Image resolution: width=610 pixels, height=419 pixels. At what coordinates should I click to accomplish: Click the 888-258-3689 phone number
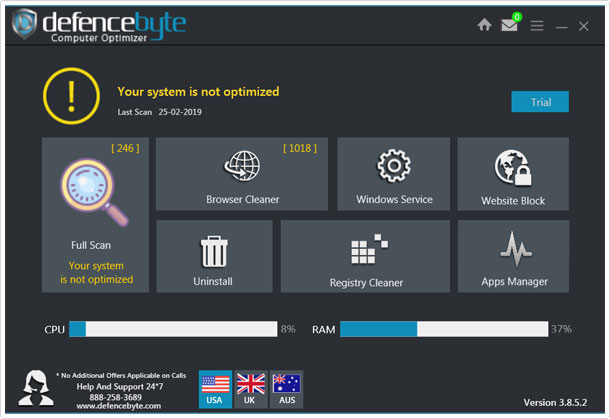point(116,397)
